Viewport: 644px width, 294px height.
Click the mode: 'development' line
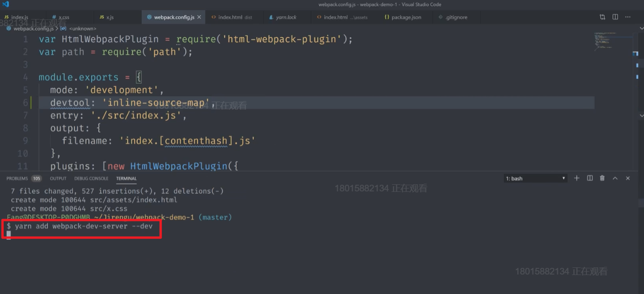click(107, 90)
